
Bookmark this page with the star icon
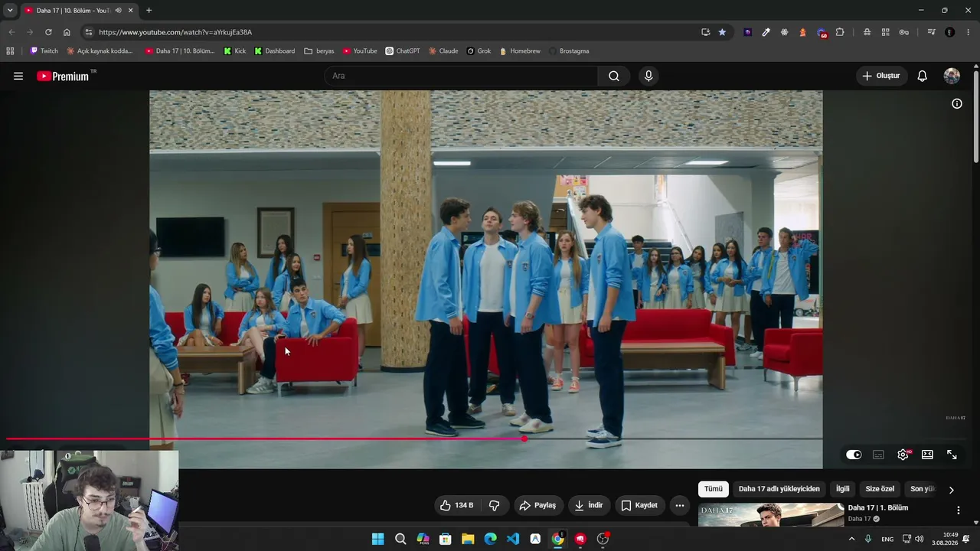722,32
